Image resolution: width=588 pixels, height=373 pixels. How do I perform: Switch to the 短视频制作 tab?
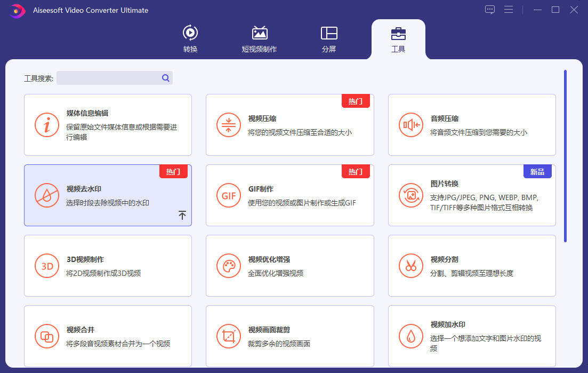260,38
